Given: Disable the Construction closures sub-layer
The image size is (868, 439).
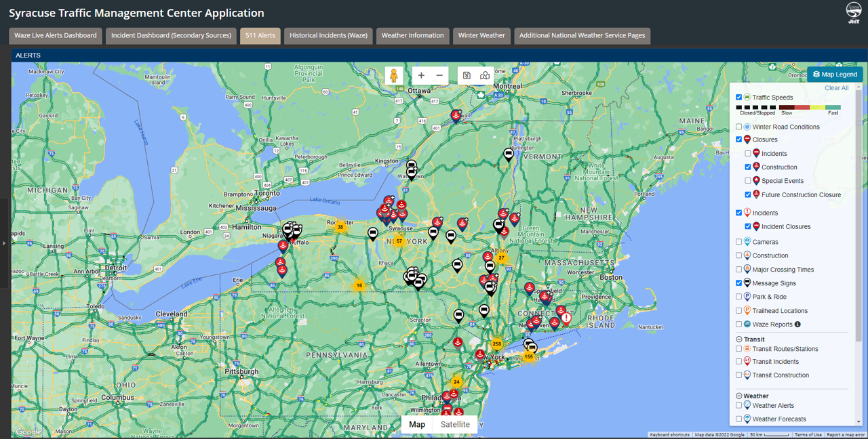Looking at the screenshot, I should [749, 167].
